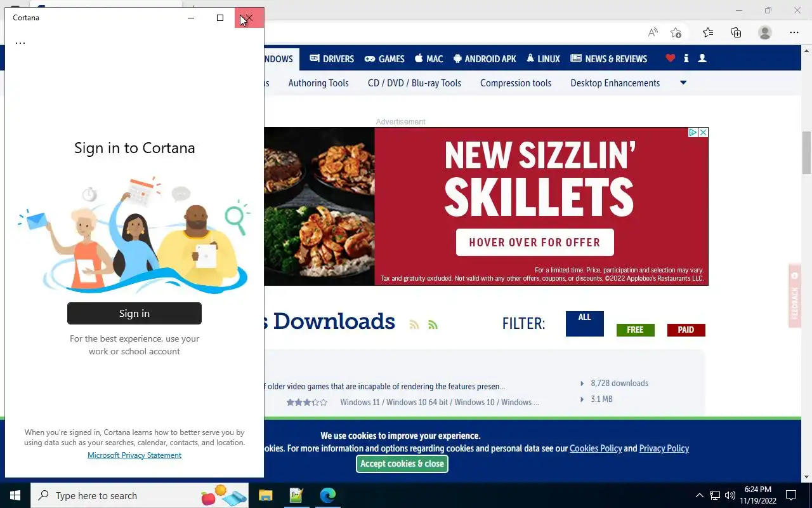The image size is (812, 508).
Task: Click the volume speaker icon in tray
Action: click(730, 495)
